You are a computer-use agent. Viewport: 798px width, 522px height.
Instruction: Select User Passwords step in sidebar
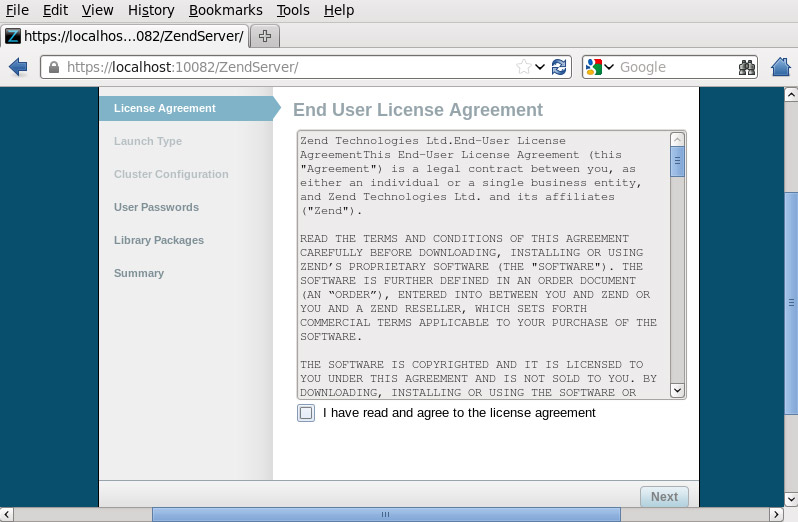pyautogui.click(x=156, y=208)
